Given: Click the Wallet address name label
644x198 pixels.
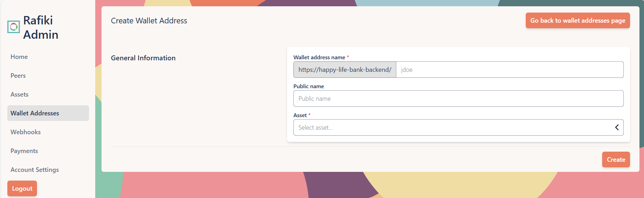Looking at the screenshot, I should pos(319,58).
